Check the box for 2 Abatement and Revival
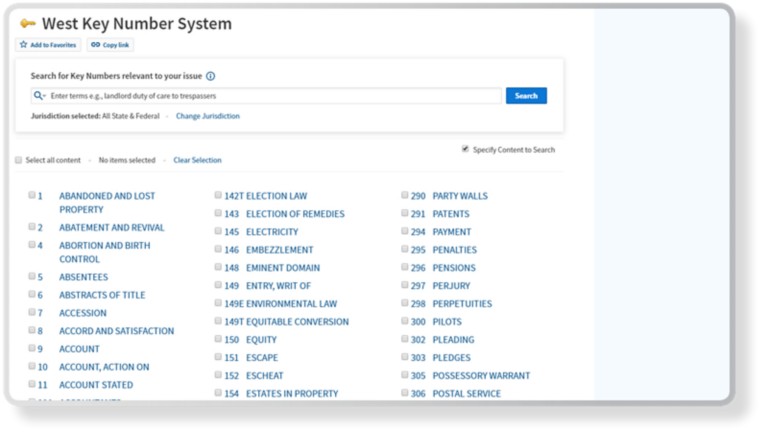The height and width of the screenshot is (432, 768). [x=32, y=226]
